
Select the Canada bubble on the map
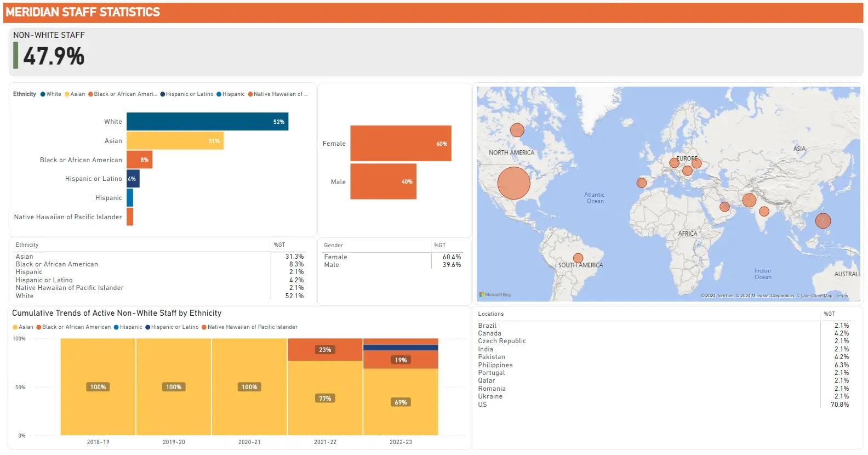(x=517, y=130)
